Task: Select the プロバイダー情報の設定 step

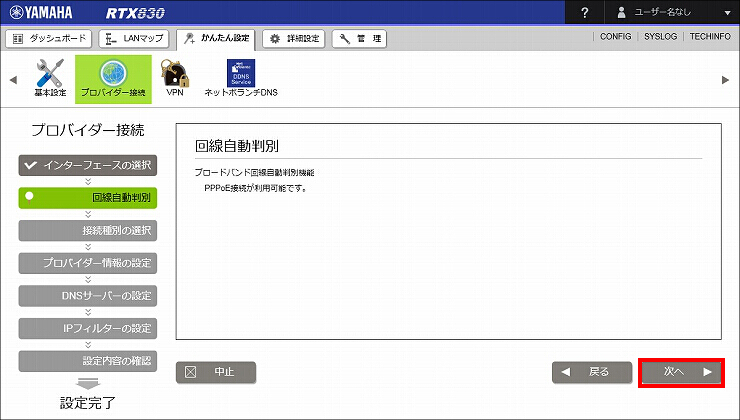Action: [x=88, y=263]
